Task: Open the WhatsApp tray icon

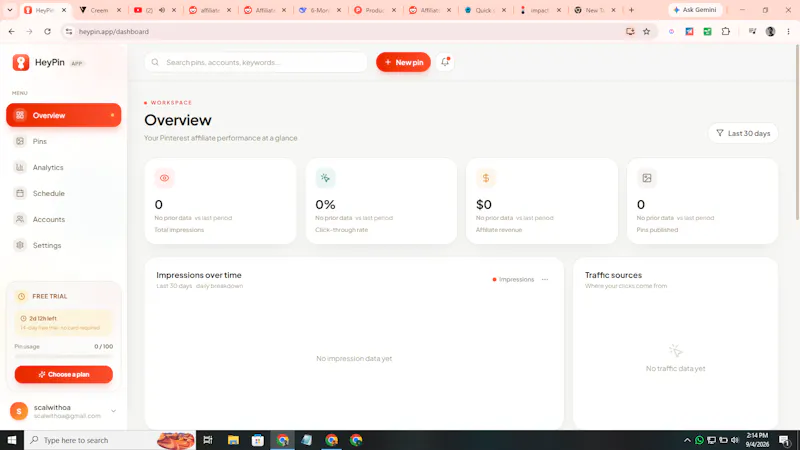Action: pos(699,440)
